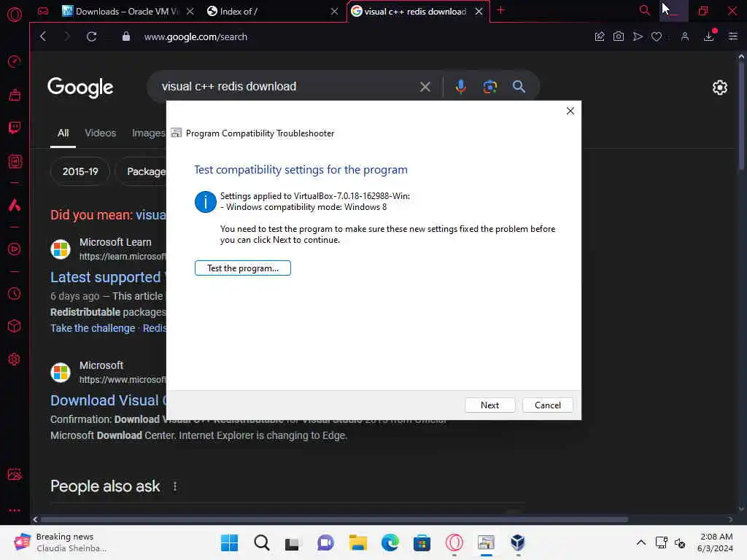Open Extensions cube icon in sidebar
The image size is (747, 560).
click(x=15, y=326)
